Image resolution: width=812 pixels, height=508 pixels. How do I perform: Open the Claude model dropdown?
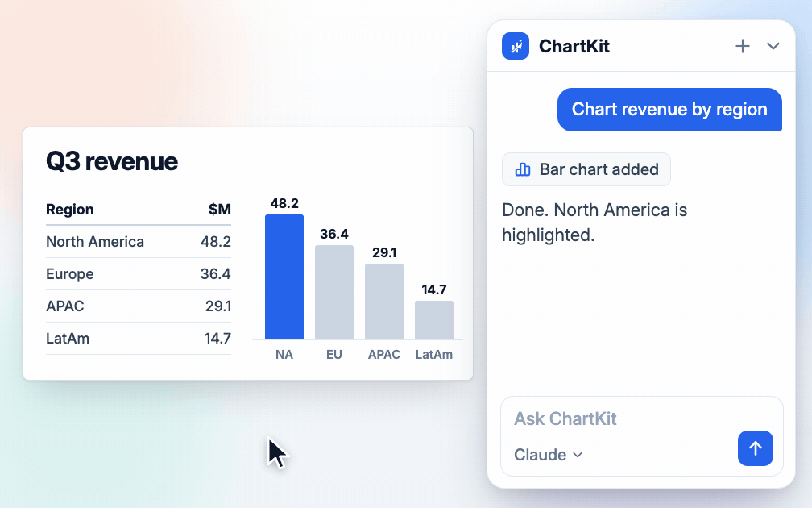[x=548, y=455]
